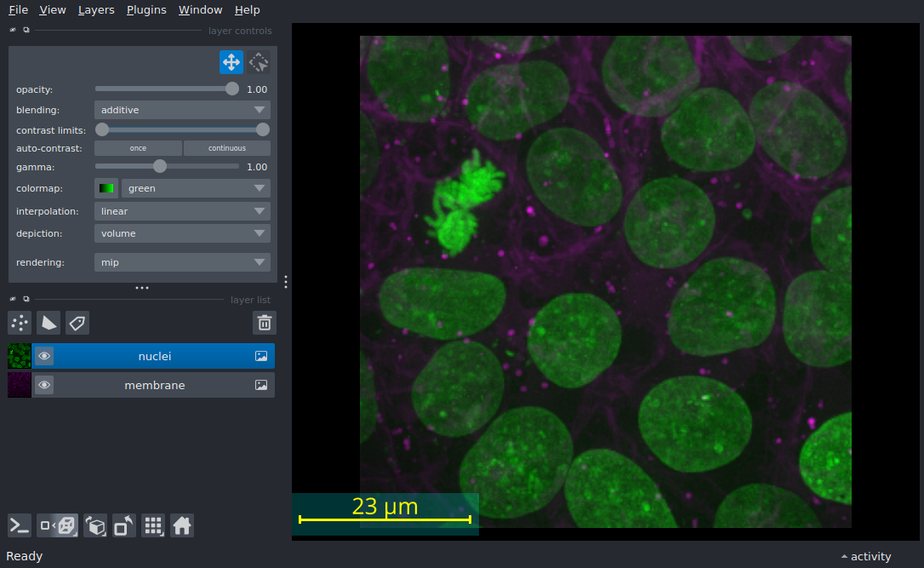This screenshot has width=924, height=568.
Task: Change the order of visible axes
Action: click(x=95, y=525)
